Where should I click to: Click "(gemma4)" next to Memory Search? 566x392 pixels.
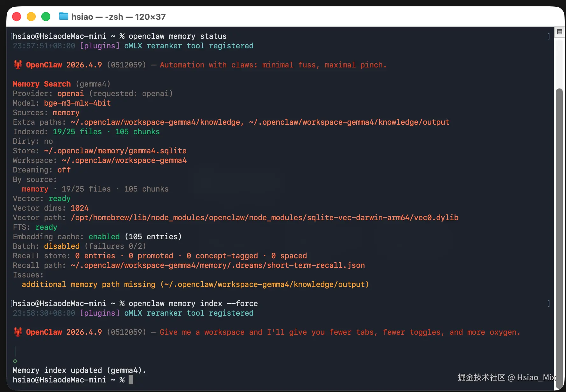coord(93,84)
